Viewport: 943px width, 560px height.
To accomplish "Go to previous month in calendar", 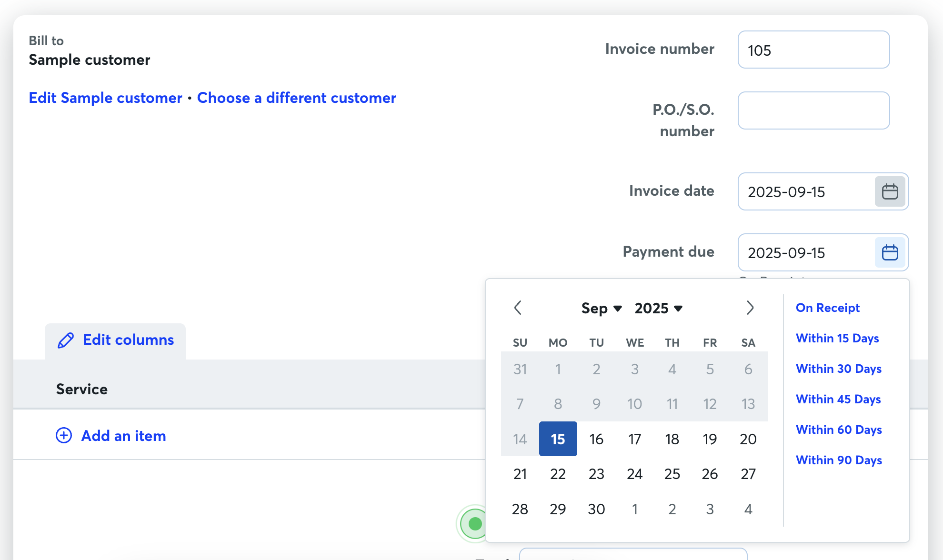I will pos(518,308).
